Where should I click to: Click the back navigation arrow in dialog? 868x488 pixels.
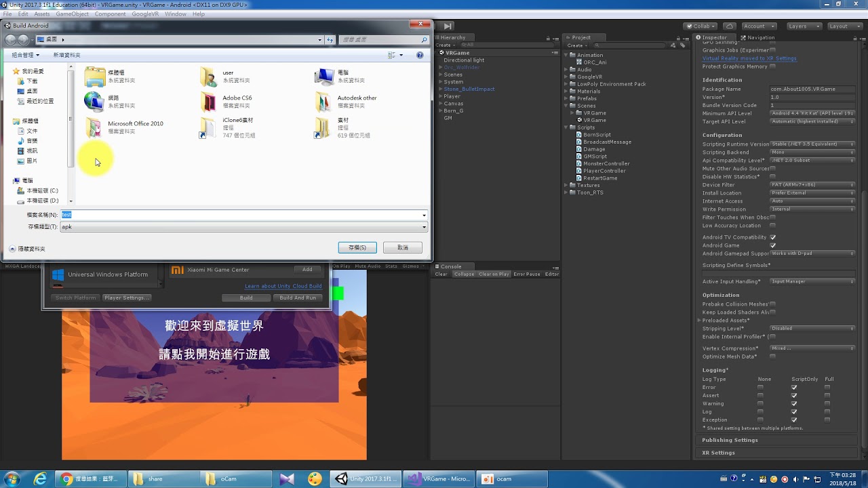pos(11,40)
